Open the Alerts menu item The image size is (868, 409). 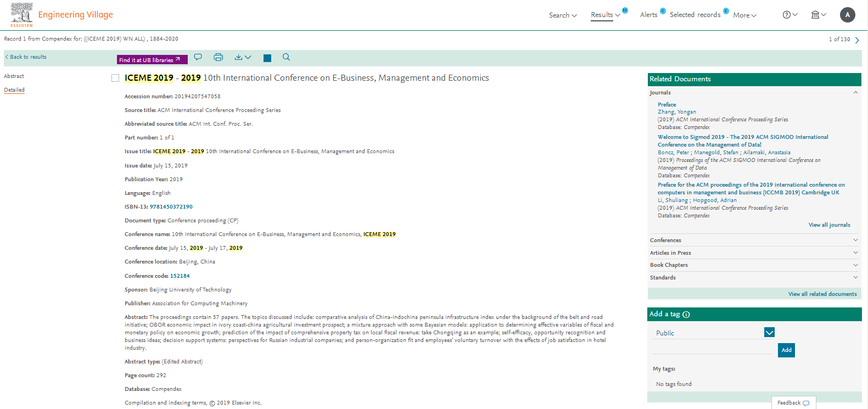[648, 15]
